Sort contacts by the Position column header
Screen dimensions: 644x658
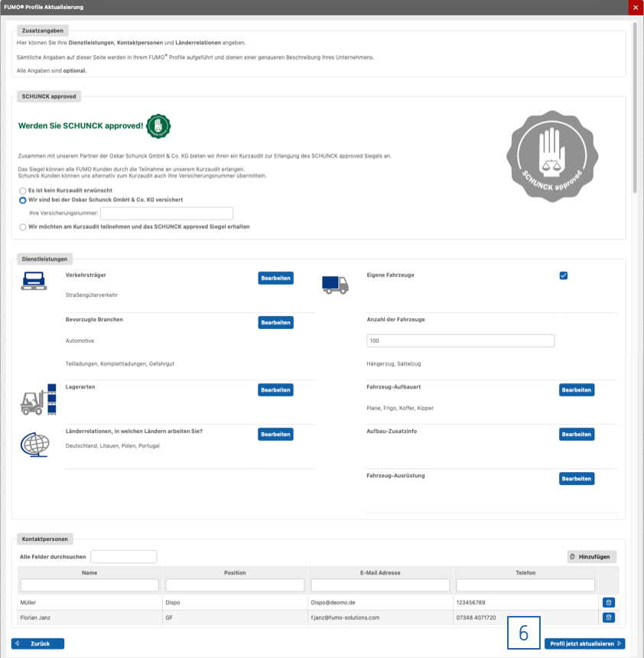(x=235, y=573)
